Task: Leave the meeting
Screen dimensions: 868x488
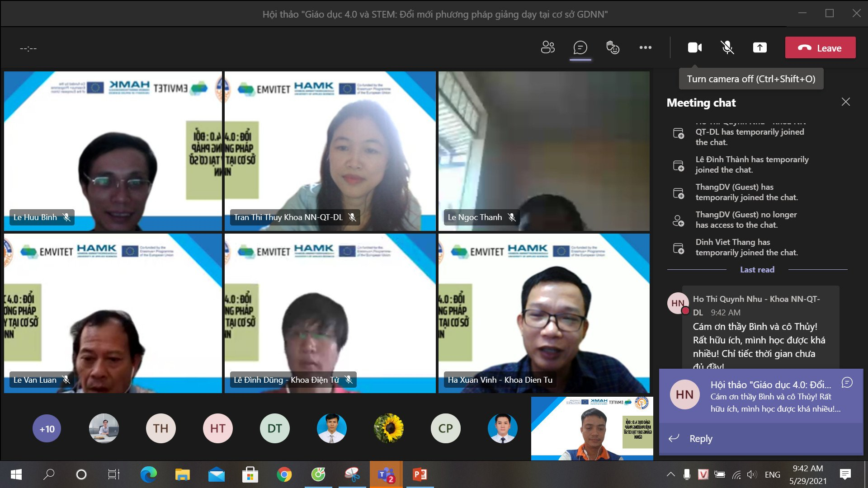Action: pos(820,48)
